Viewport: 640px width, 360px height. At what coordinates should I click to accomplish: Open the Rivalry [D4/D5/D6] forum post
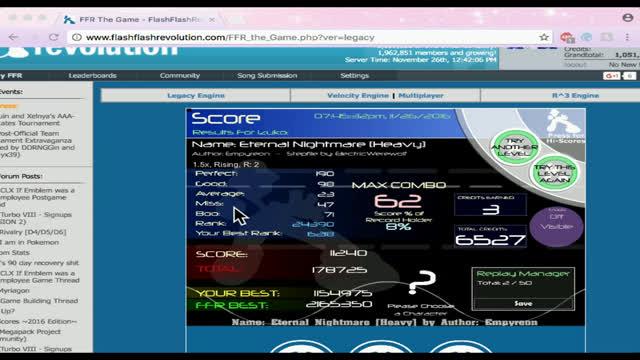(33, 232)
